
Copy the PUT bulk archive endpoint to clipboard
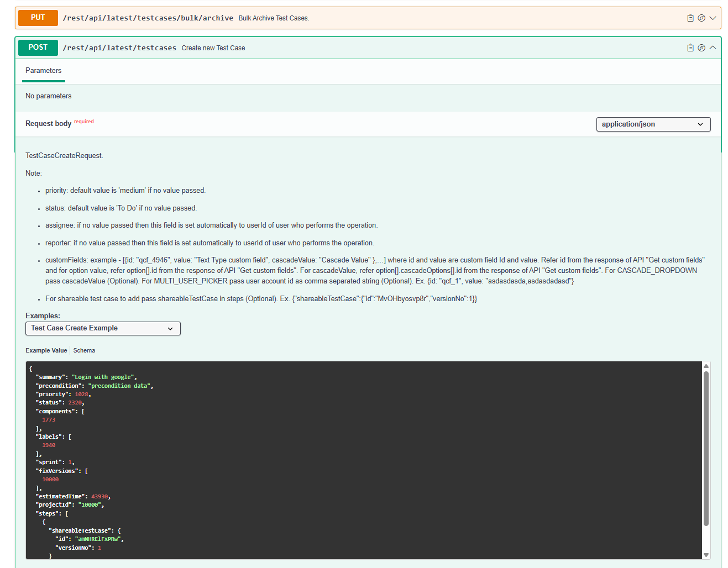[690, 17]
